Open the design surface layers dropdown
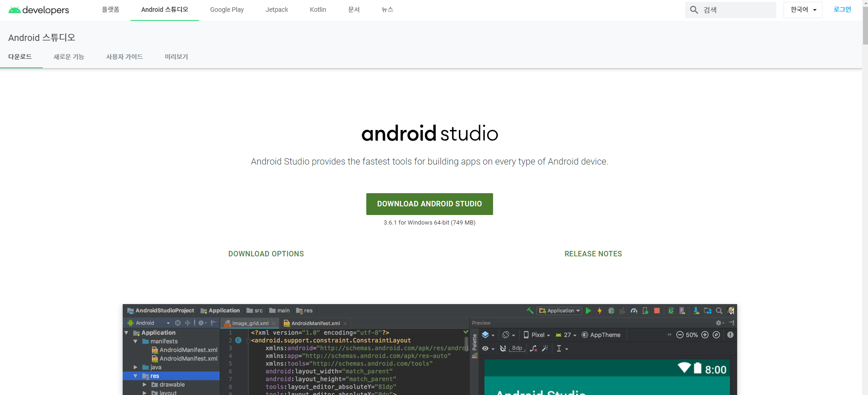The height and width of the screenshot is (395, 868). click(488, 335)
